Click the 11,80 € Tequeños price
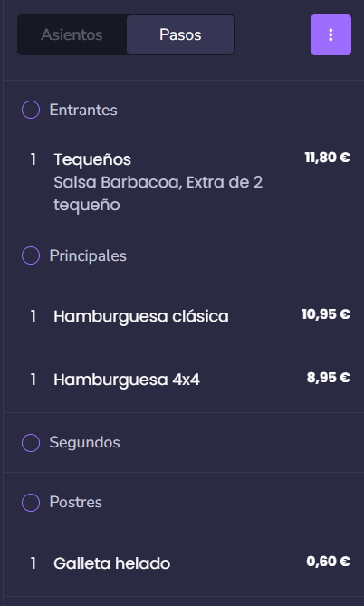 328,158
